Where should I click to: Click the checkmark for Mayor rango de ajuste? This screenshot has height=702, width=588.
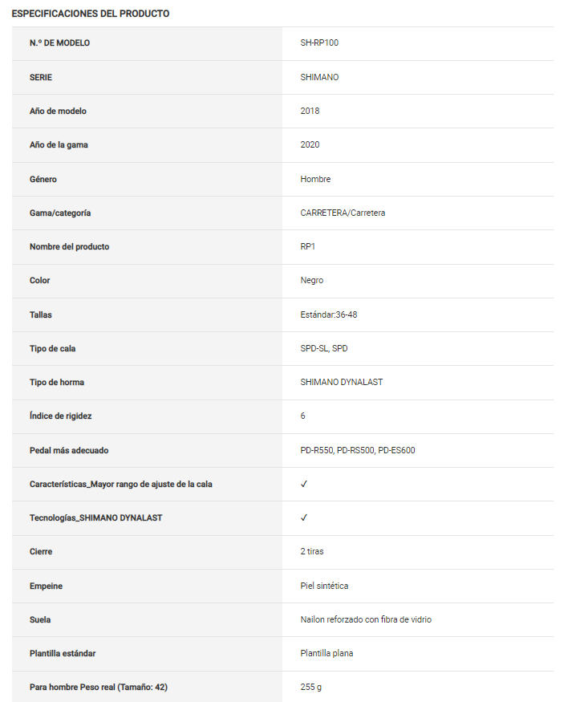pyautogui.click(x=304, y=484)
